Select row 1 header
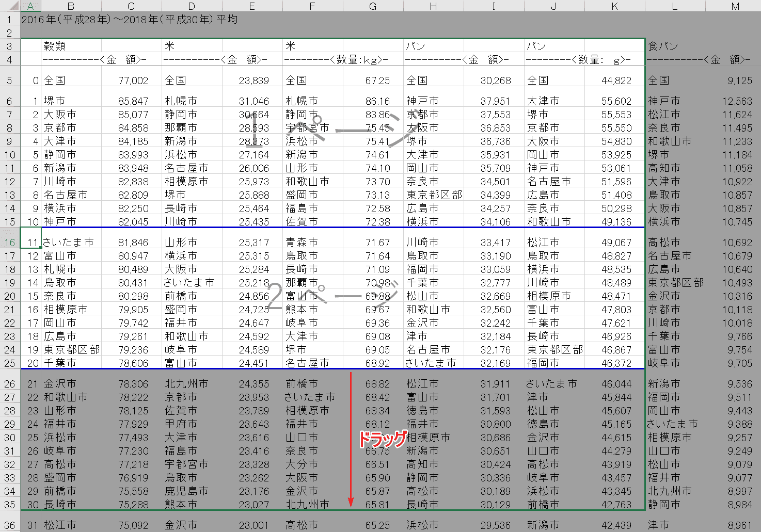The width and height of the screenshot is (761, 532). tap(10, 20)
